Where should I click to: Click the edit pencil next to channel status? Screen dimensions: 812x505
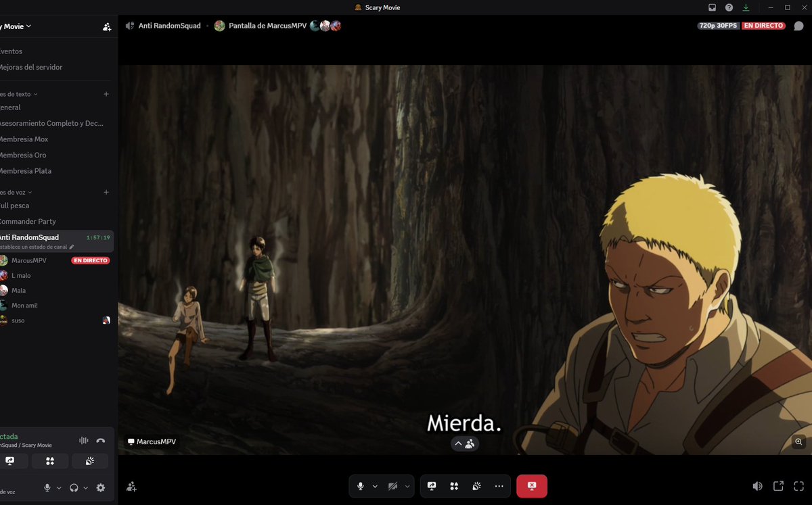tap(72, 247)
